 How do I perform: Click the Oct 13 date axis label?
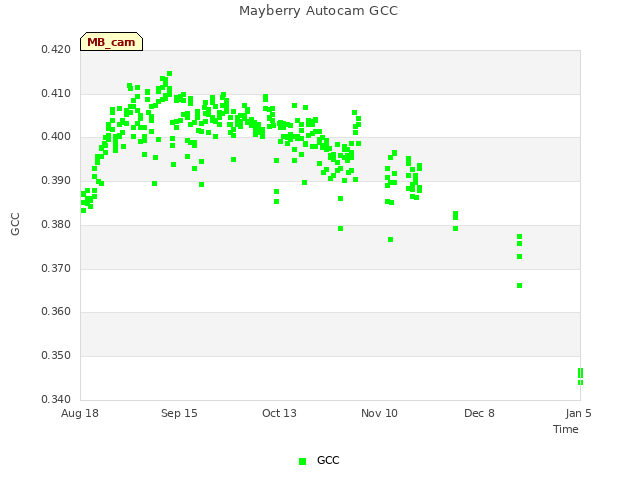pyautogui.click(x=279, y=413)
